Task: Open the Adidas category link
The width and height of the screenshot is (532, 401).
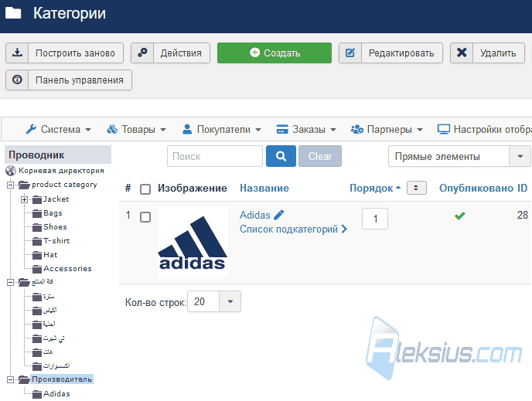Action: 255,215
